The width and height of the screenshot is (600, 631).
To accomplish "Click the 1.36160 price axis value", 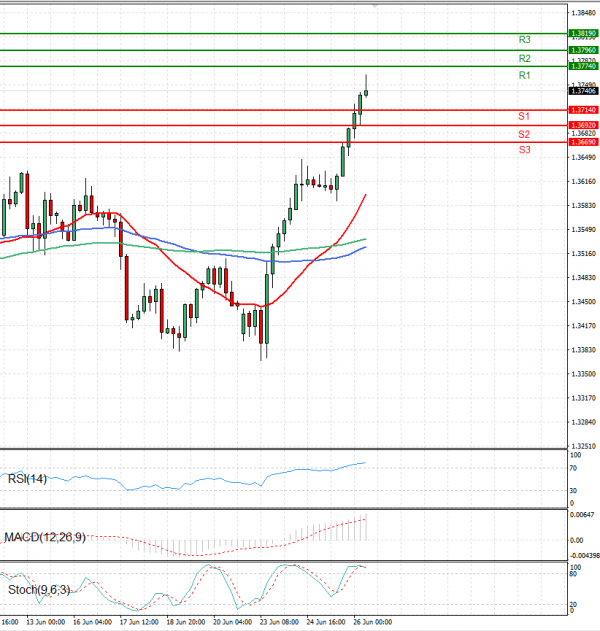I will [x=584, y=181].
